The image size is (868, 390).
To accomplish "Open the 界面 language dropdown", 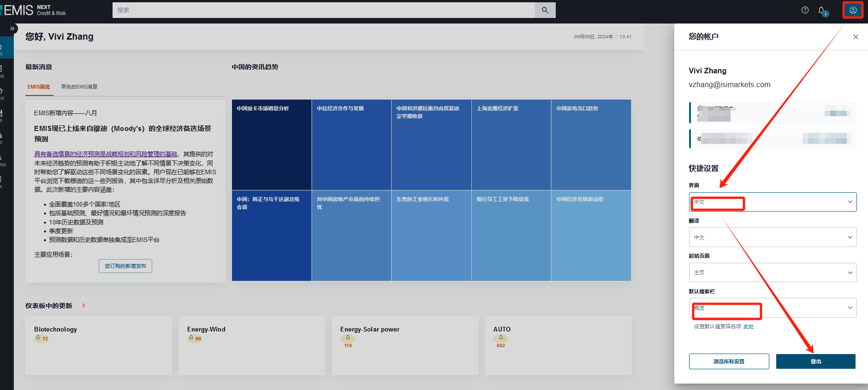I will (x=773, y=202).
